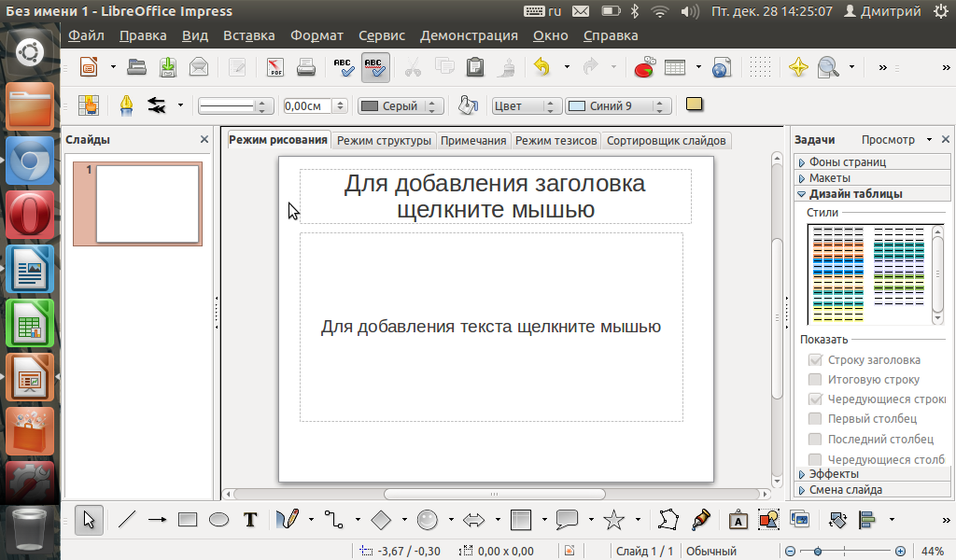This screenshot has height=560, width=956.
Task: Select the Text tool
Action: 250,520
